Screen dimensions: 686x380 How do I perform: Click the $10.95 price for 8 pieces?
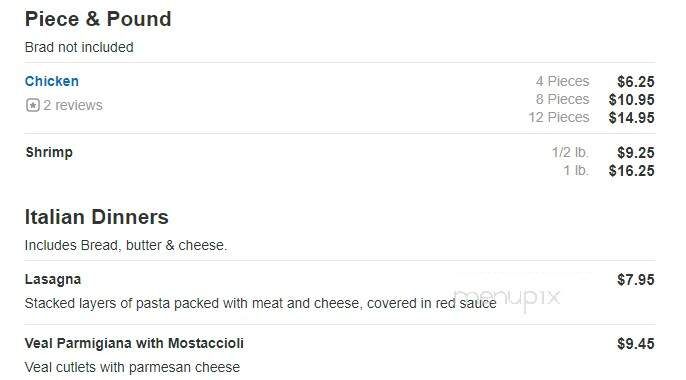pyautogui.click(x=632, y=100)
